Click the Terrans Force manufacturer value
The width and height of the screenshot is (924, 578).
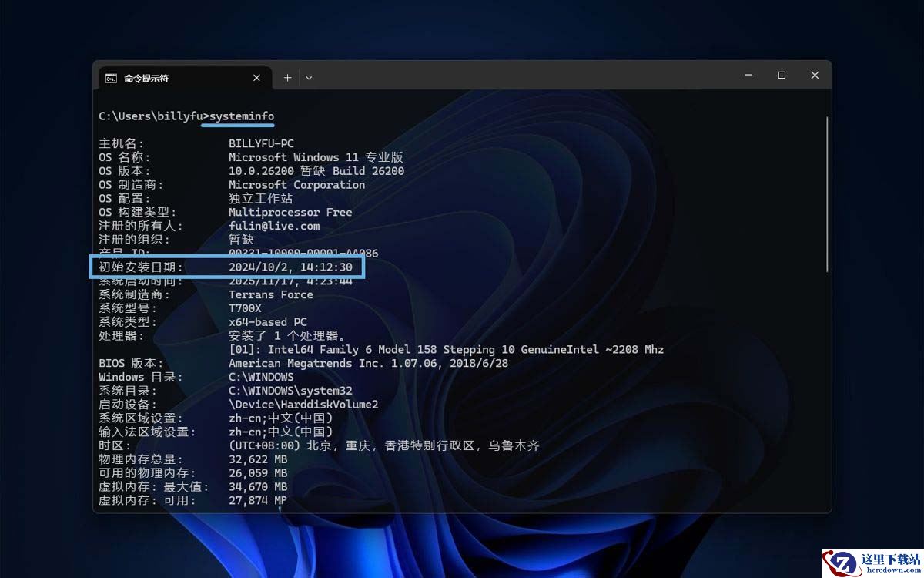[271, 294]
